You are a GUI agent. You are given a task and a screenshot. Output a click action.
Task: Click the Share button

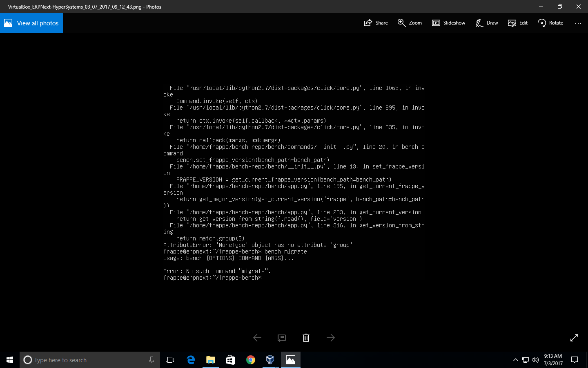[x=376, y=23]
